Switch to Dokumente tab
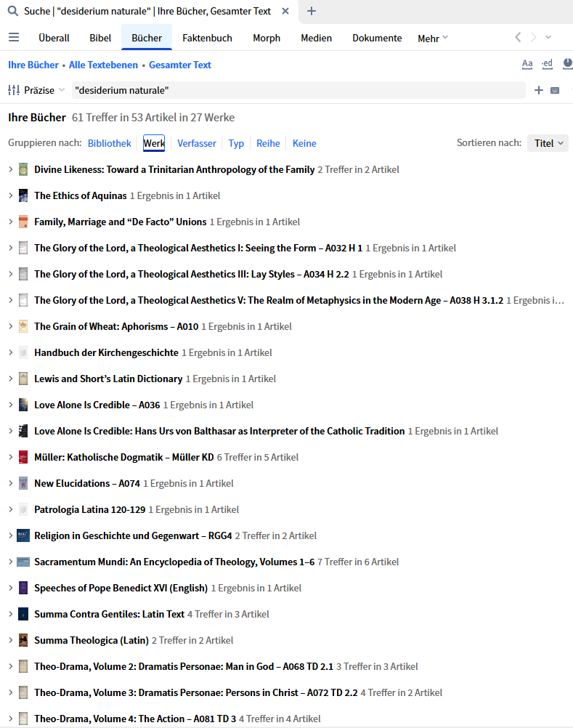 pos(377,38)
